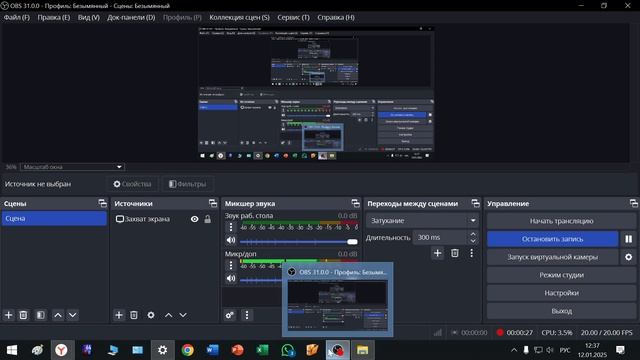The image size is (640, 360).
Task: Open the Вид menu
Action: [89, 18]
